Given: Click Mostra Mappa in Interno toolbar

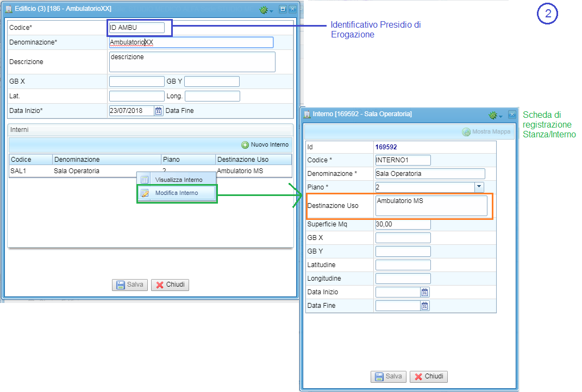Looking at the screenshot, I should 486,131.
